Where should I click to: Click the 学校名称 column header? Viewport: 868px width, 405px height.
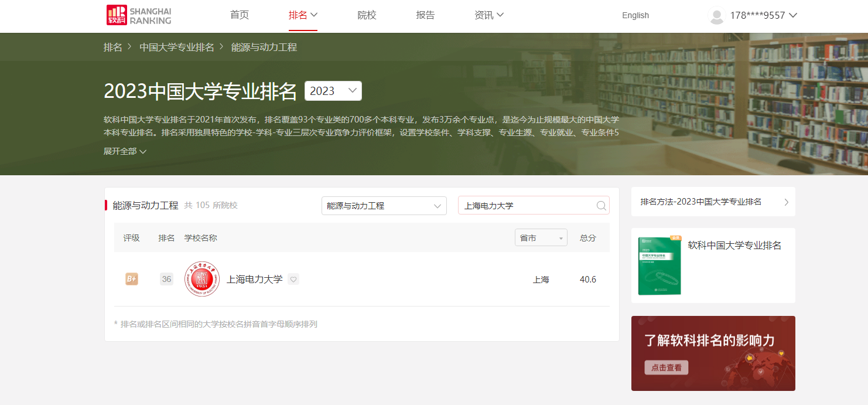coord(201,238)
